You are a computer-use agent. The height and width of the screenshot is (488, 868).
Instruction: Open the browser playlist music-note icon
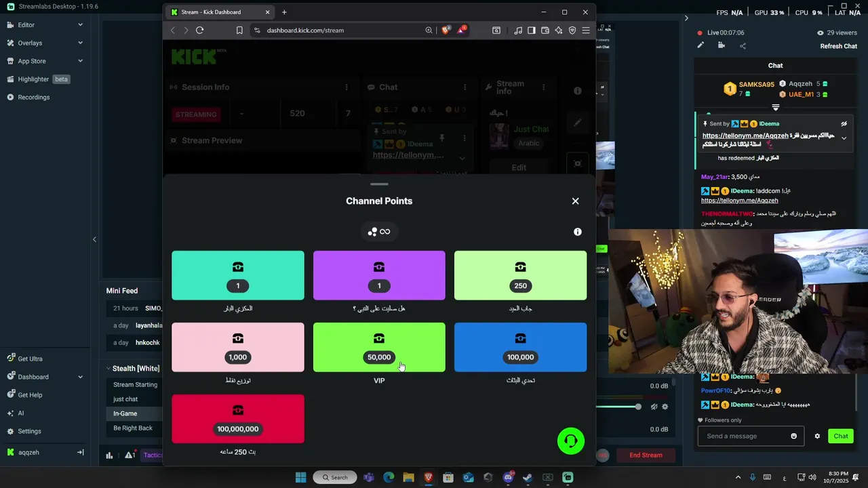coord(518,30)
